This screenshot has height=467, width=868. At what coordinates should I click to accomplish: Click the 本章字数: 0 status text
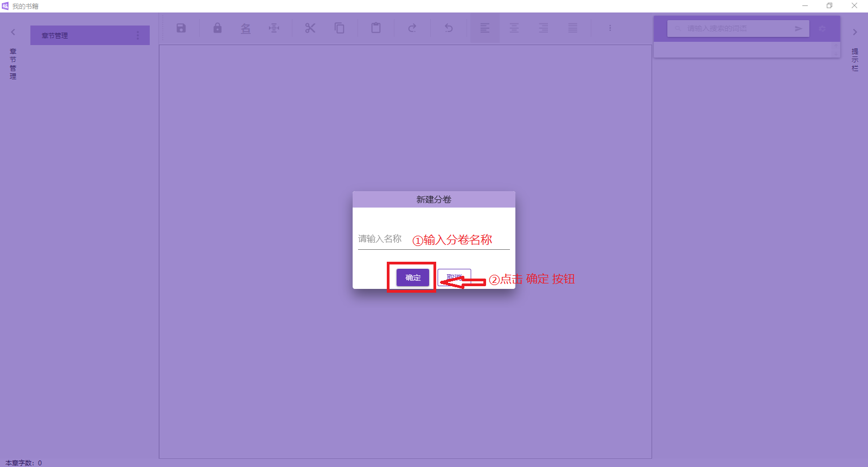pyautogui.click(x=24, y=463)
